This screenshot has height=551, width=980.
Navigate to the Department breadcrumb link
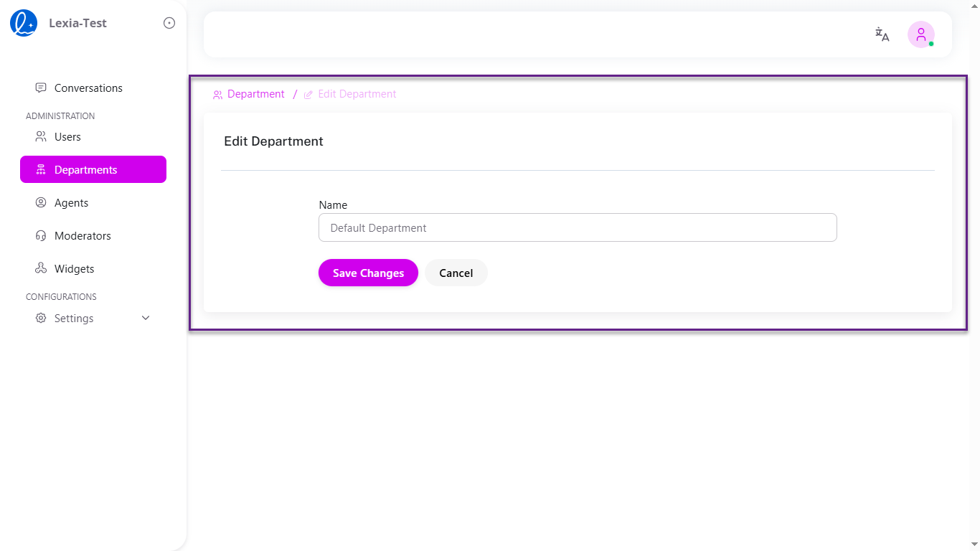click(x=255, y=94)
